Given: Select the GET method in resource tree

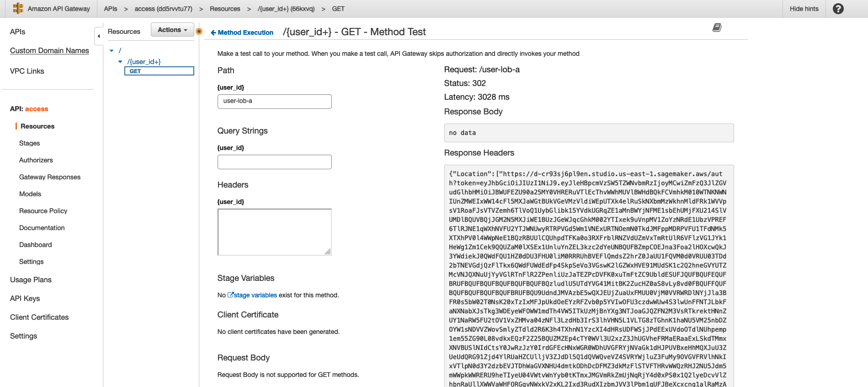Looking at the screenshot, I should [159, 71].
